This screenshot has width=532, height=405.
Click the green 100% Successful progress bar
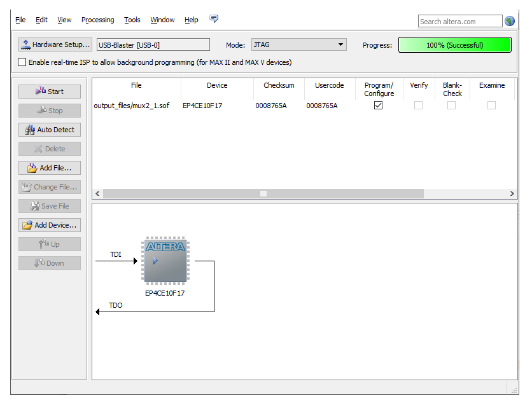(454, 45)
